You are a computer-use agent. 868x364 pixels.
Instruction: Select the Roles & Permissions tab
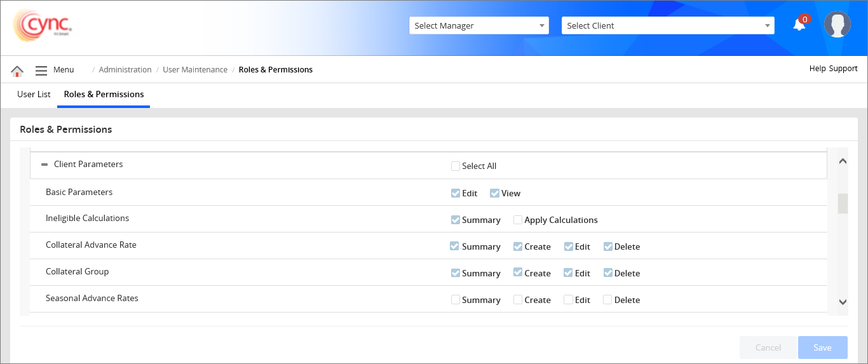(x=104, y=94)
